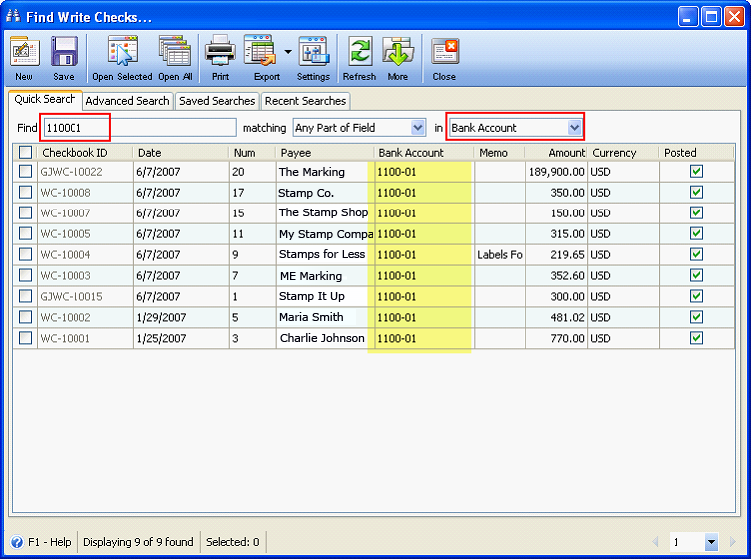
Task: Sort by the Currency column header
Action: [x=623, y=153]
